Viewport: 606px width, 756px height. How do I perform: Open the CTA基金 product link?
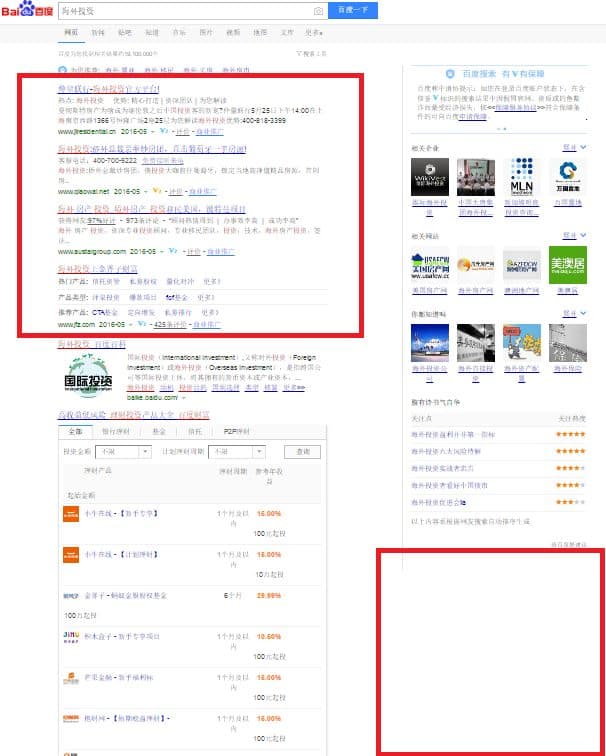click(105, 312)
